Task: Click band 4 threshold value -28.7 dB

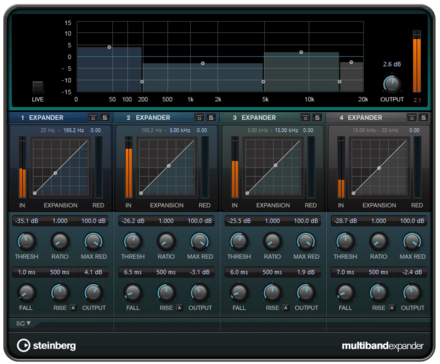Action: [x=345, y=221]
